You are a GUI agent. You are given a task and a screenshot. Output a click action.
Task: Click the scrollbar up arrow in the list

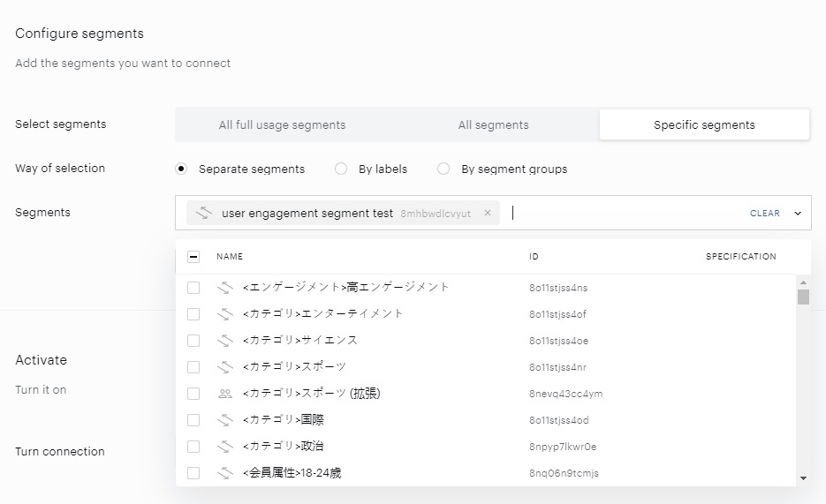(x=803, y=282)
